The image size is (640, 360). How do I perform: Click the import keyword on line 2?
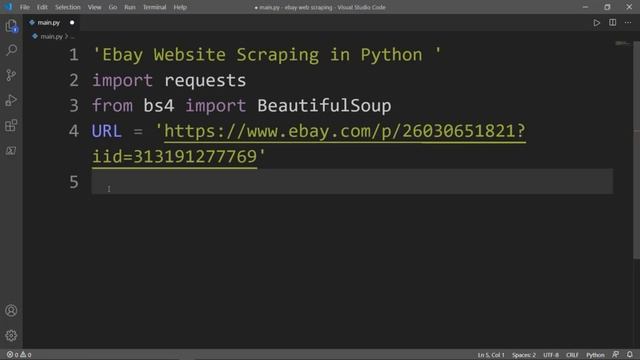coord(122,80)
